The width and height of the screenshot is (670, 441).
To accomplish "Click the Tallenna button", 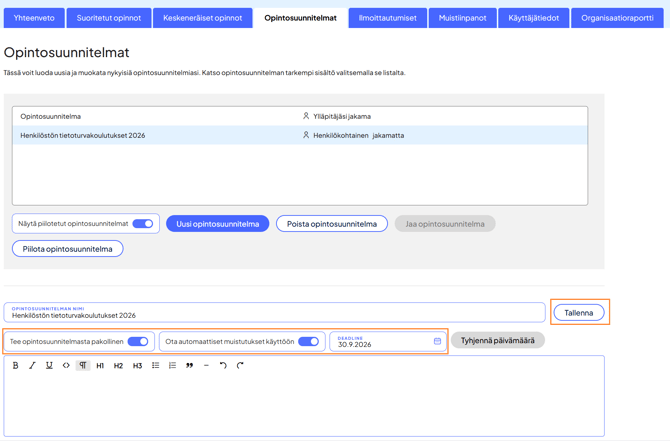I will pos(579,313).
